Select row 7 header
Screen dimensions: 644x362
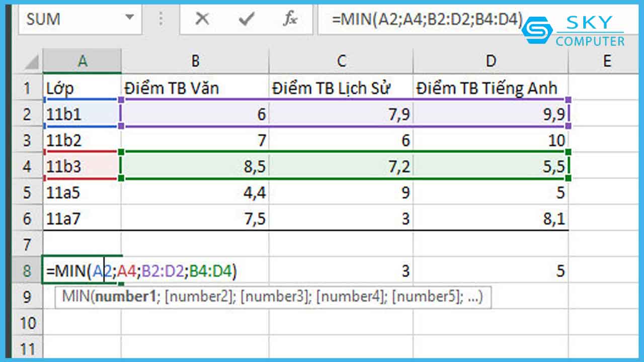pos(27,245)
